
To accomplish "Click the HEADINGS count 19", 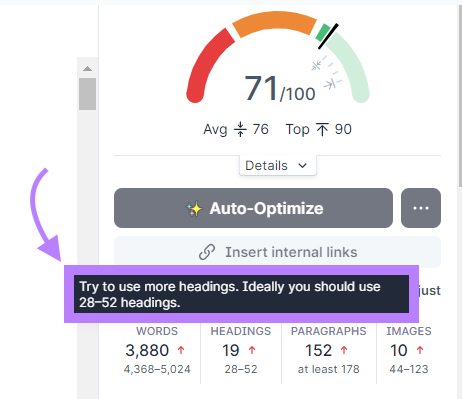I will tap(231, 350).
